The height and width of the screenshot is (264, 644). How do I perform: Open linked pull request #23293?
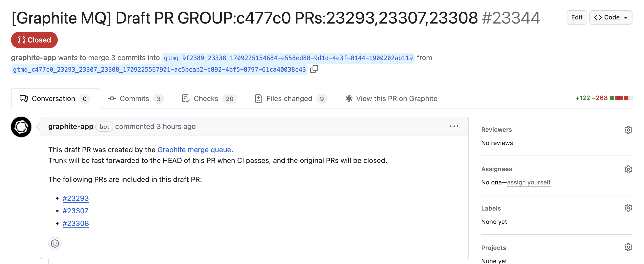click(x=76, y=198)
